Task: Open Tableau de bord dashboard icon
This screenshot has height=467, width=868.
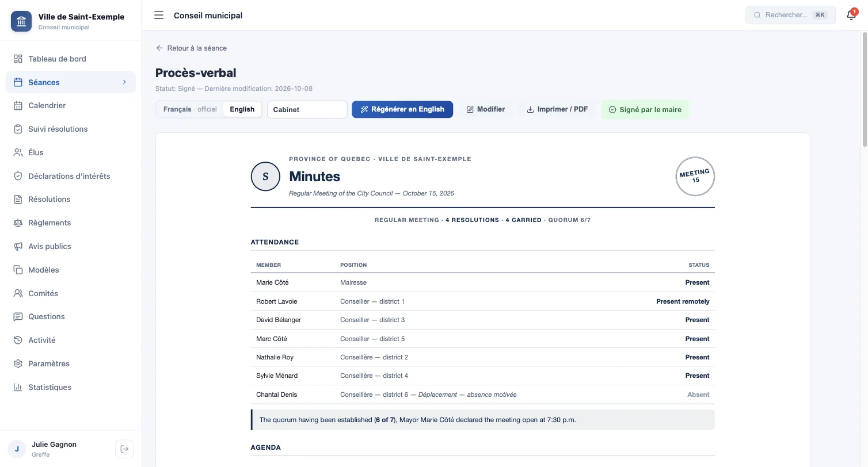Action: (18, 59)
